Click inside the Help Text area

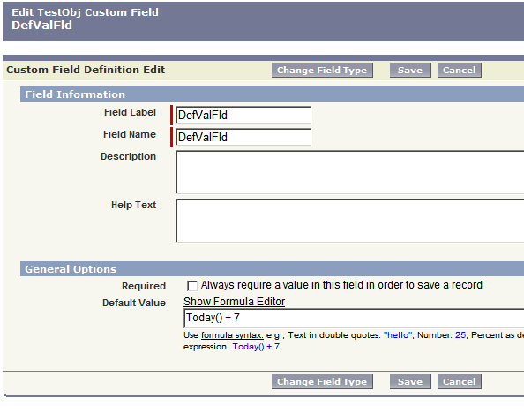350,221
